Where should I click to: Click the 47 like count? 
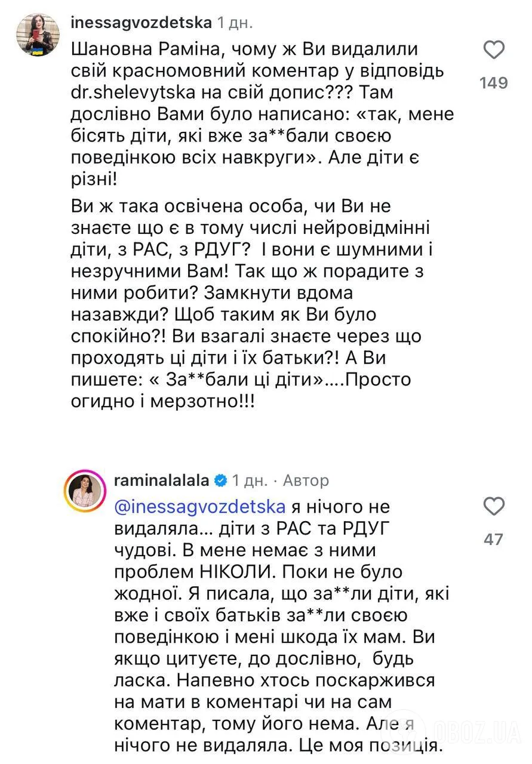point(494,538)
